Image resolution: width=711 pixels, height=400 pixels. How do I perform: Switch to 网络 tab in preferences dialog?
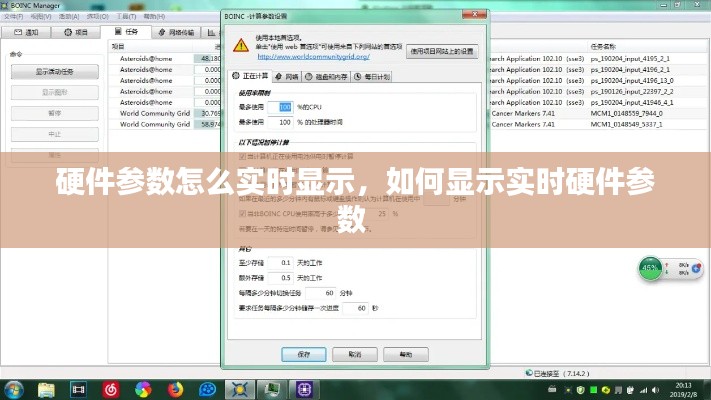287,77
